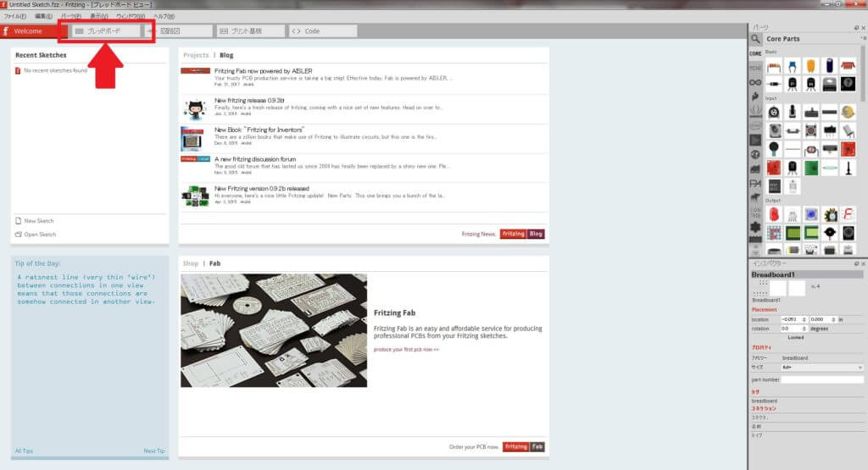This screenshot has height=470, width=868.
Task: Switch to the 回路図 (schematic) view tab
Action: click(x=178, y=31)
